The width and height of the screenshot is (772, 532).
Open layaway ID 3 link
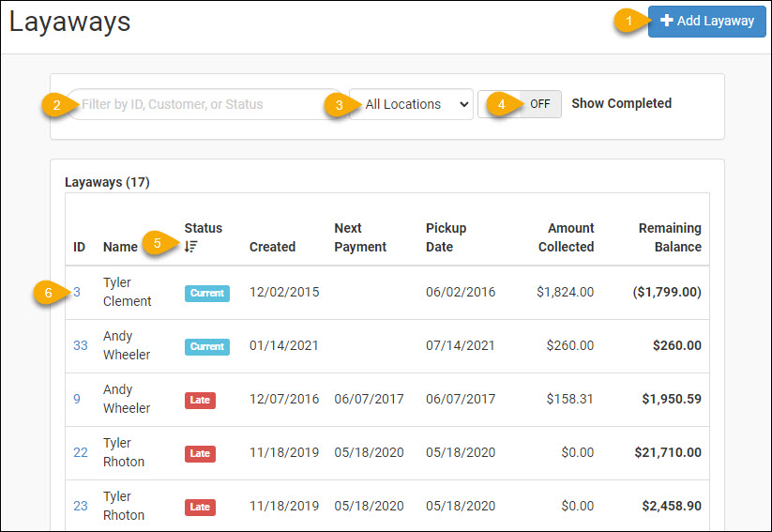point(77,292)
